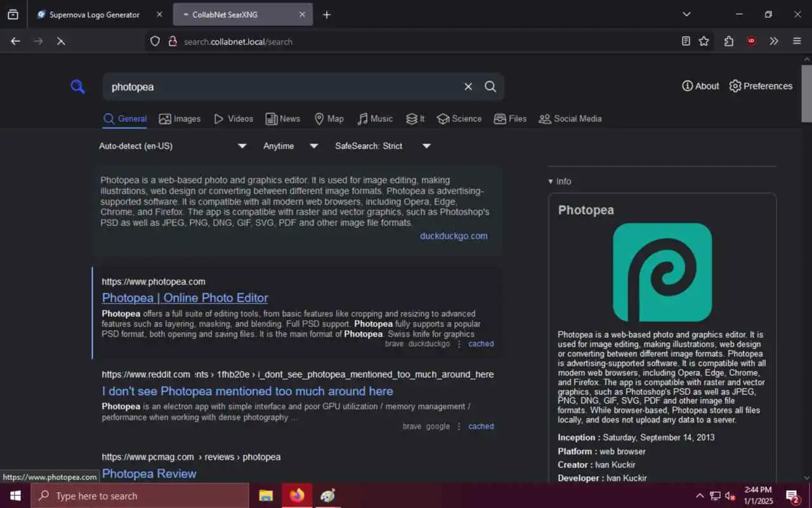The height and width of the screenshot is (508, 812).
Task: Open notification center in taskbar
Action: (793, 496)
